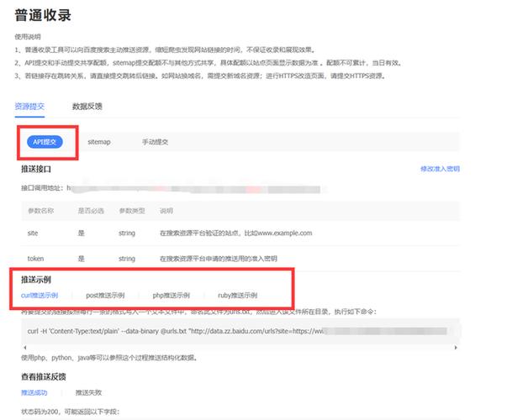Show the ruby推送示例 example

(237, 296)
